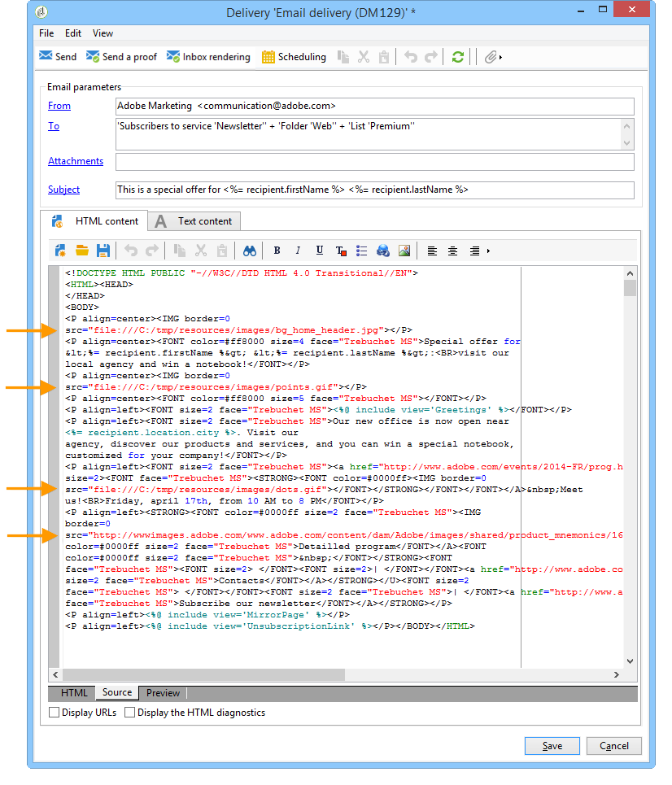The width and height of the screenshot is (672, 785).
Task: Click the To field scroll up arrow
Action: coord(627,125)
